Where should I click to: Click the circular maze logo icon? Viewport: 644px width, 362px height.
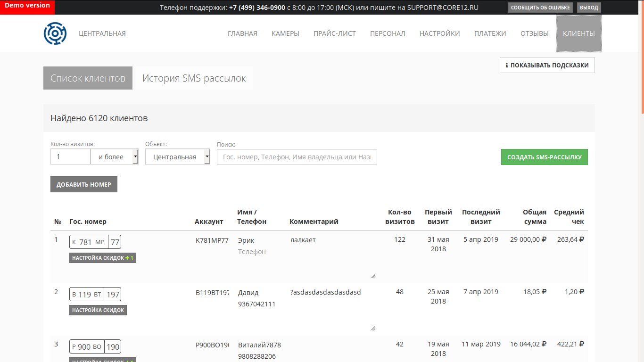(55, 33)
